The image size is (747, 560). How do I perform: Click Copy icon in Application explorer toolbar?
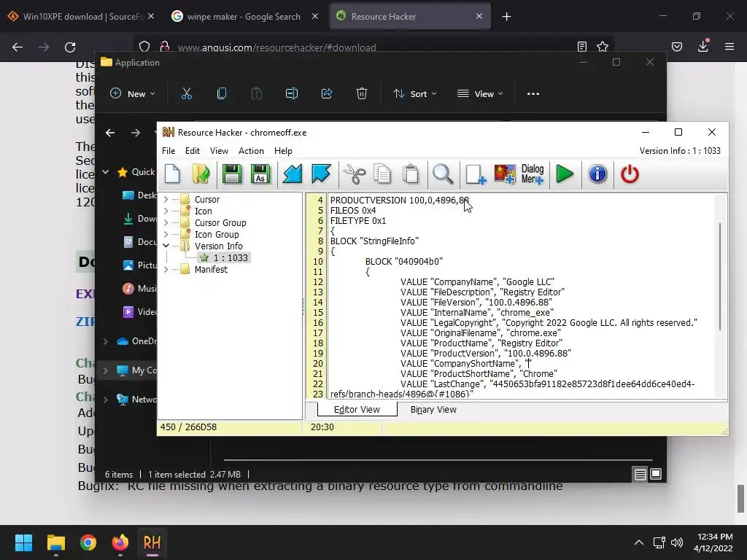[222, 94]
